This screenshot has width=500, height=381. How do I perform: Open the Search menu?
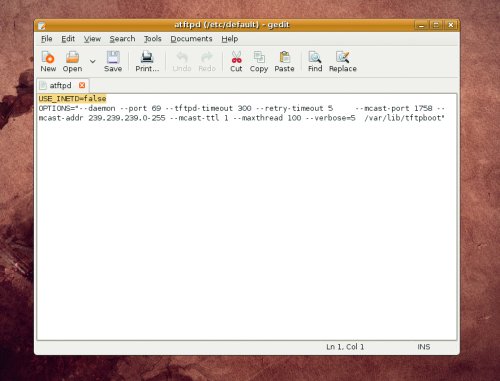click(x=122, y=39)
